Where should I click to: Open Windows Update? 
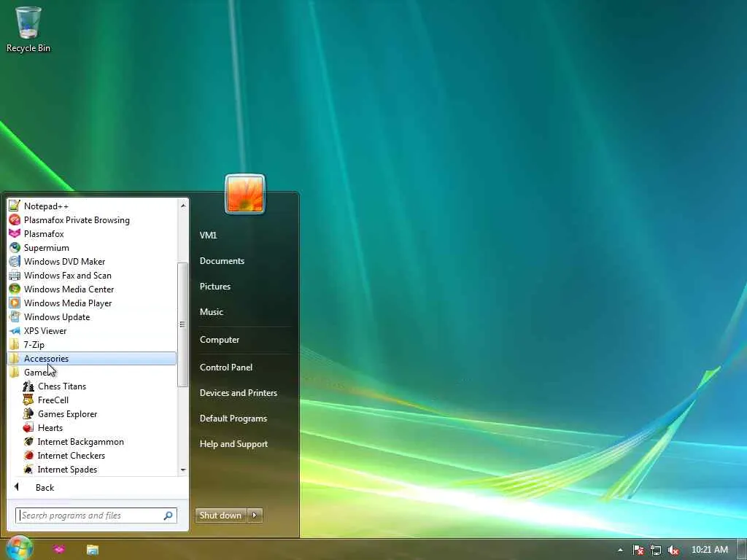tap(92, 316)
